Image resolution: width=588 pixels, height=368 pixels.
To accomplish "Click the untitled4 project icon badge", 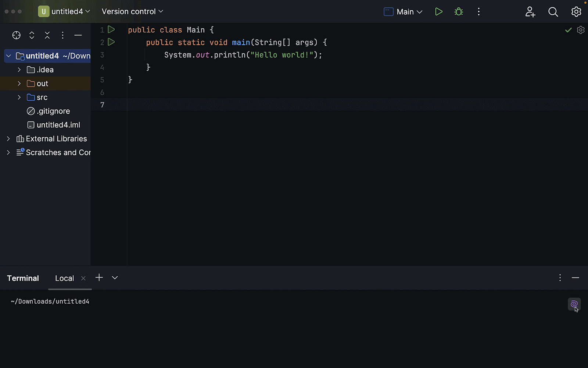I will 44,11.
